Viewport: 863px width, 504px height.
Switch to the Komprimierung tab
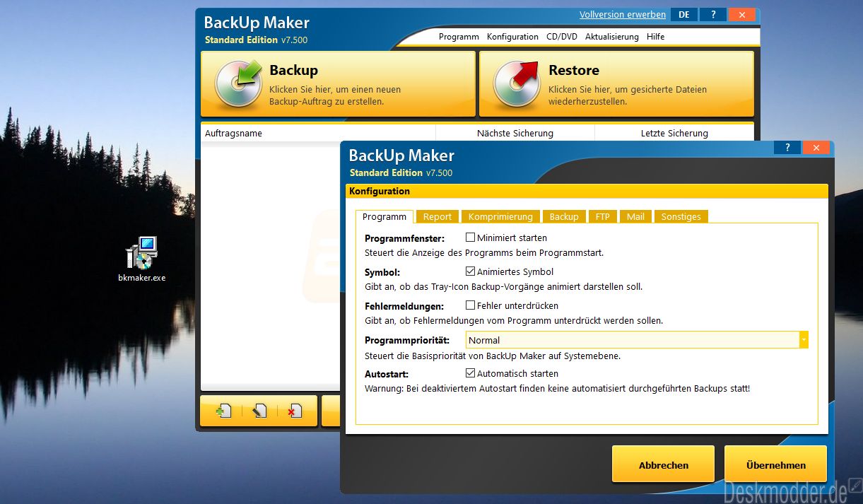click(500, 216)
